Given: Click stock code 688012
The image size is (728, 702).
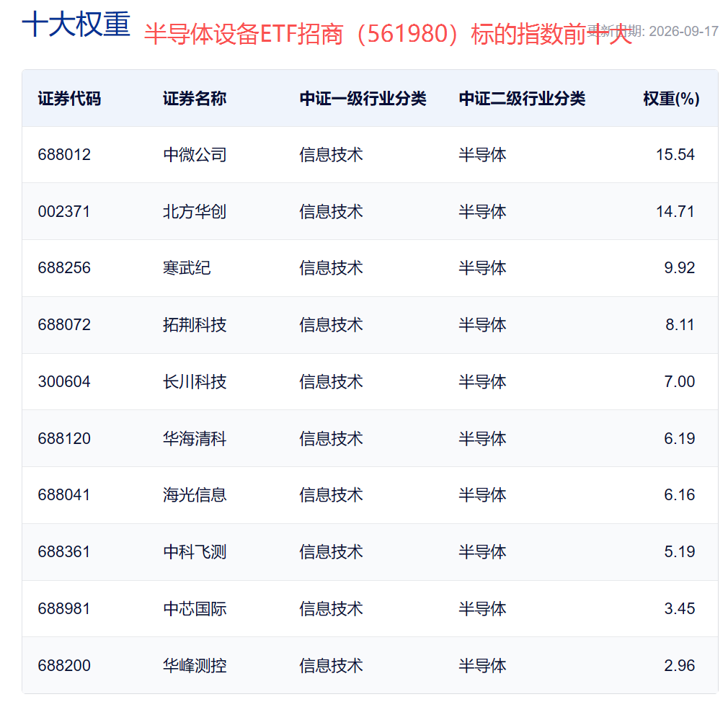Looking at the screenshot, I should (64, 155).
